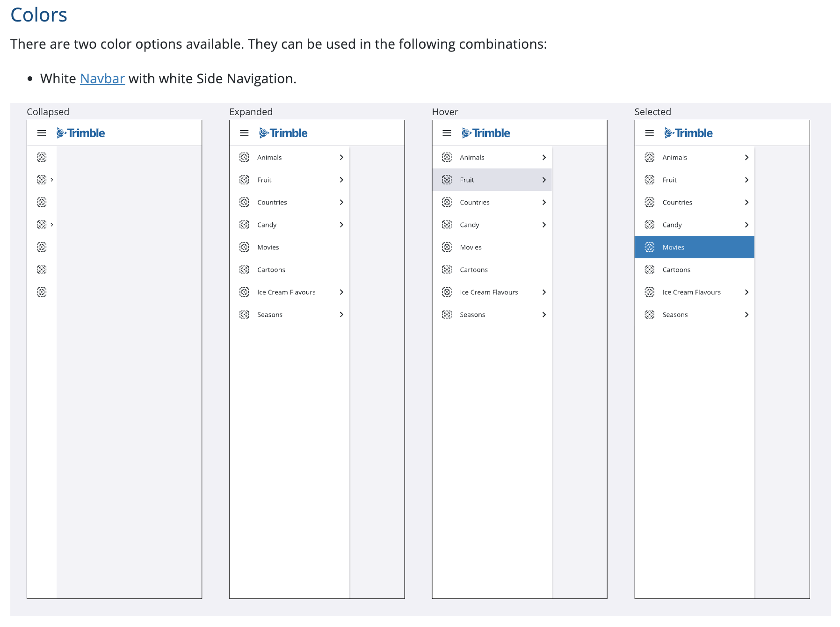The image size is (840, 627).
Task: Click the hamburger menu icon in Expanded panel
Action: pos(244,133)
